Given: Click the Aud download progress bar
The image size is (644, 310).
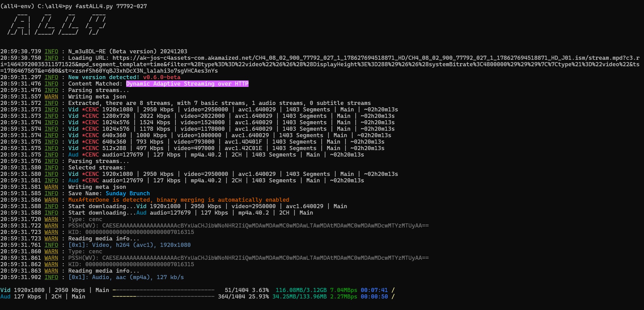Looking at the screenshot, I should (164, 297).
